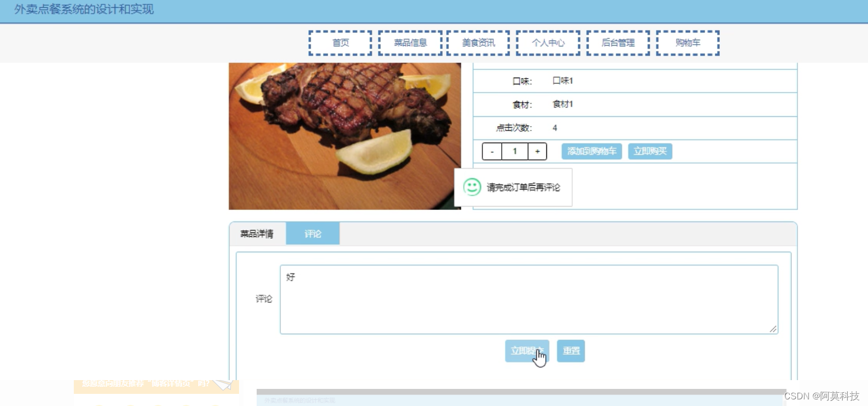Click the quantity input field showing 1

point(515,151)
